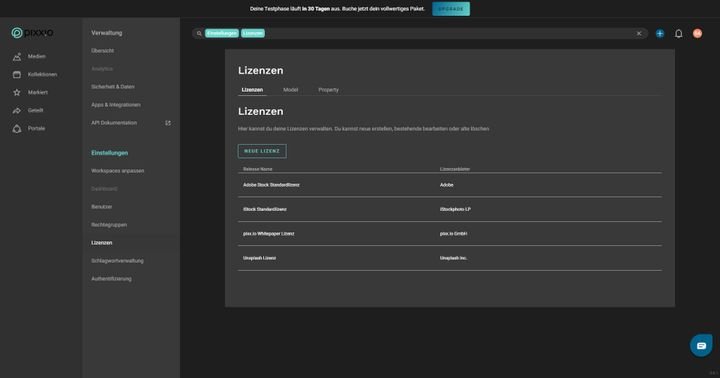Viewport: 720px width, 378px height.
Task: Open Schlagwortverwaltung
Action: coord(117,261)
